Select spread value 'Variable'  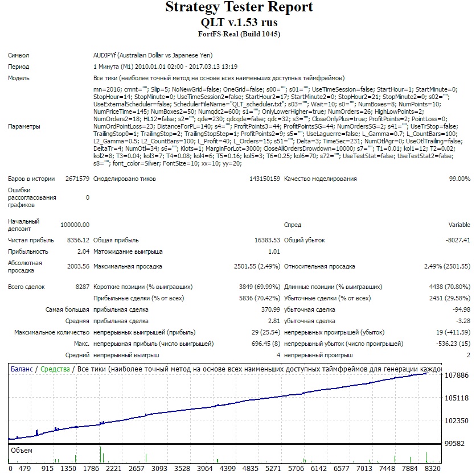click(459, 225)
